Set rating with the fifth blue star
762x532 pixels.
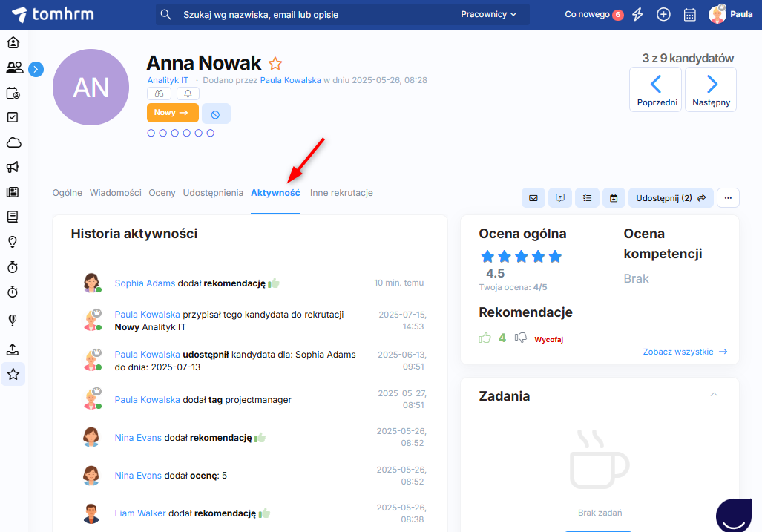[555, 257]
